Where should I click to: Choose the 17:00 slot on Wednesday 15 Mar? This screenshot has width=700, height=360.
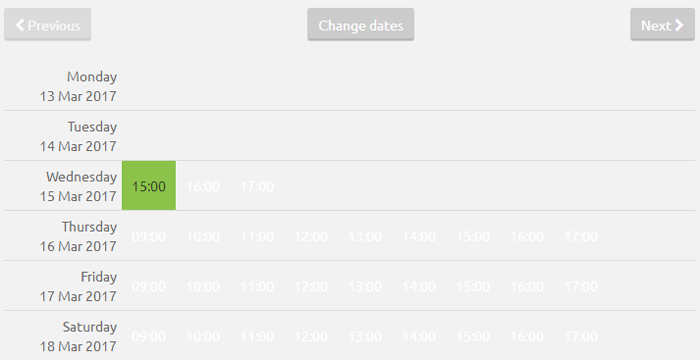click(x=257, y=186)
